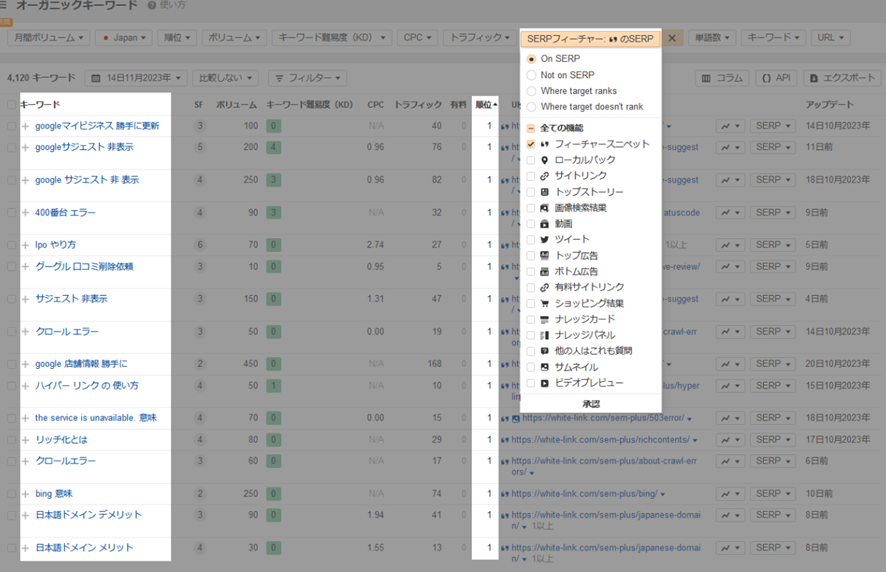
Task: Open the トラフィック filter dropdown
Action: [480, 38]
